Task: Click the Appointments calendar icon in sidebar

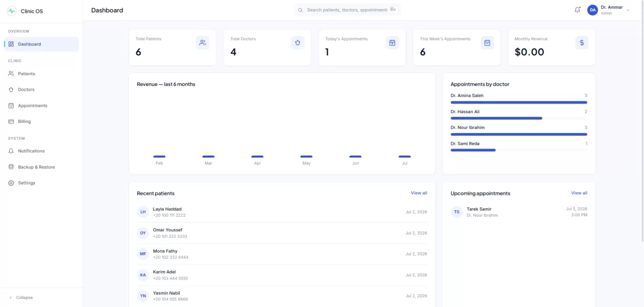Action: pos(11,106)
